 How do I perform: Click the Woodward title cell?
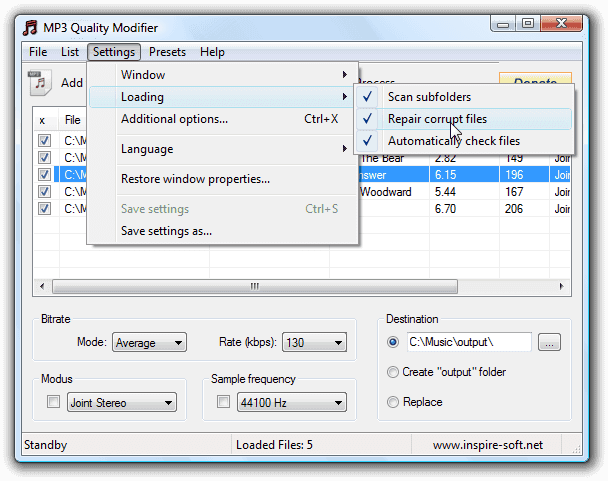tap(393, 192)
